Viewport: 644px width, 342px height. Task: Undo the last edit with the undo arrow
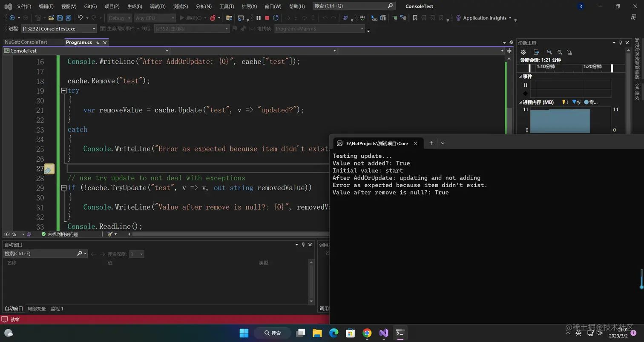coord(80,18)
